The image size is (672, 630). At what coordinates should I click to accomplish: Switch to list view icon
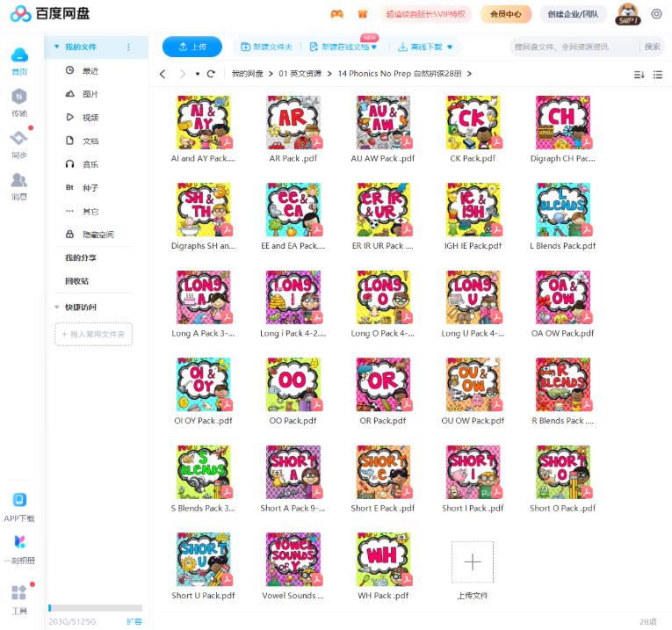657,75
